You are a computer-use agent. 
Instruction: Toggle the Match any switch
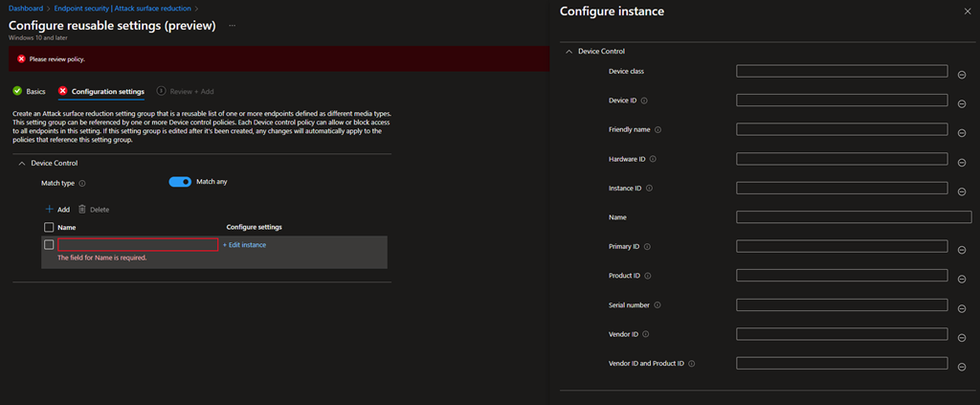pos(180,182)
